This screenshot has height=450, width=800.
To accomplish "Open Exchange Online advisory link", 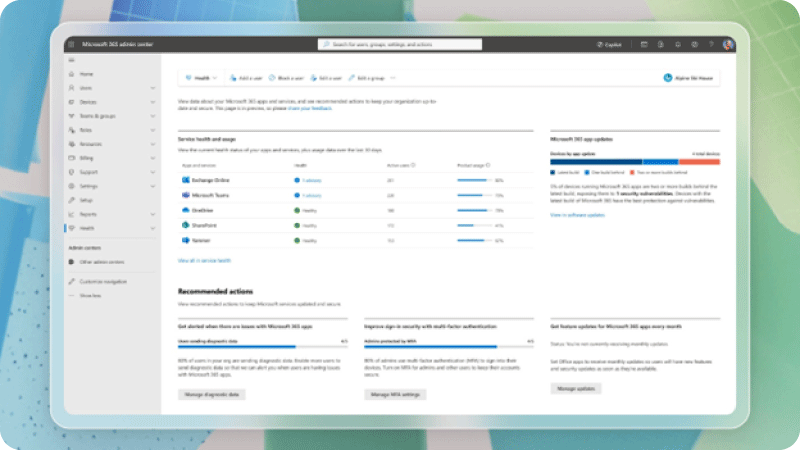I will [x=311, y=180].
